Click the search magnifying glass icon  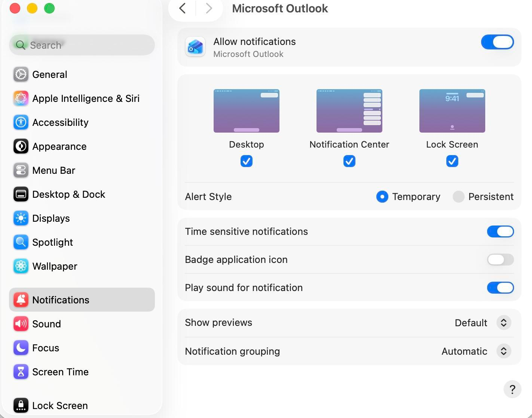tap(21, 45)
